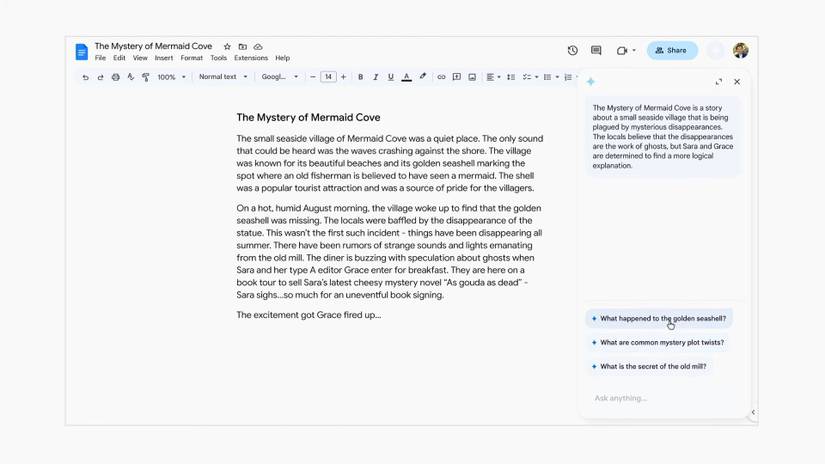This screenshot has height=464, width=825.
Task: Click the line 'The excitement got Grace fired up...'
Action: point(308,315)
